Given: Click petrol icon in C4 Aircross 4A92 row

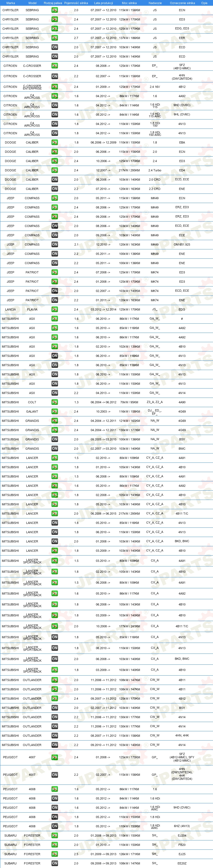Looking at the screenshot, I should (54, 96).
